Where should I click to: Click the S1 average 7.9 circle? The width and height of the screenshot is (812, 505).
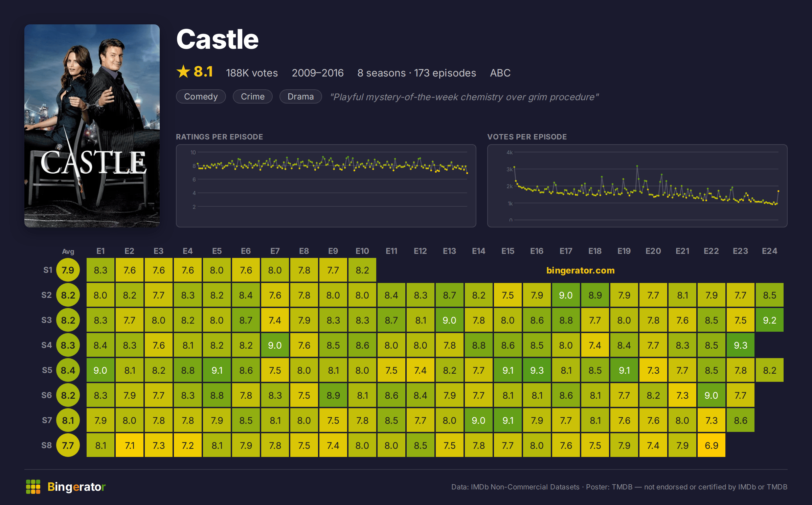68,270
